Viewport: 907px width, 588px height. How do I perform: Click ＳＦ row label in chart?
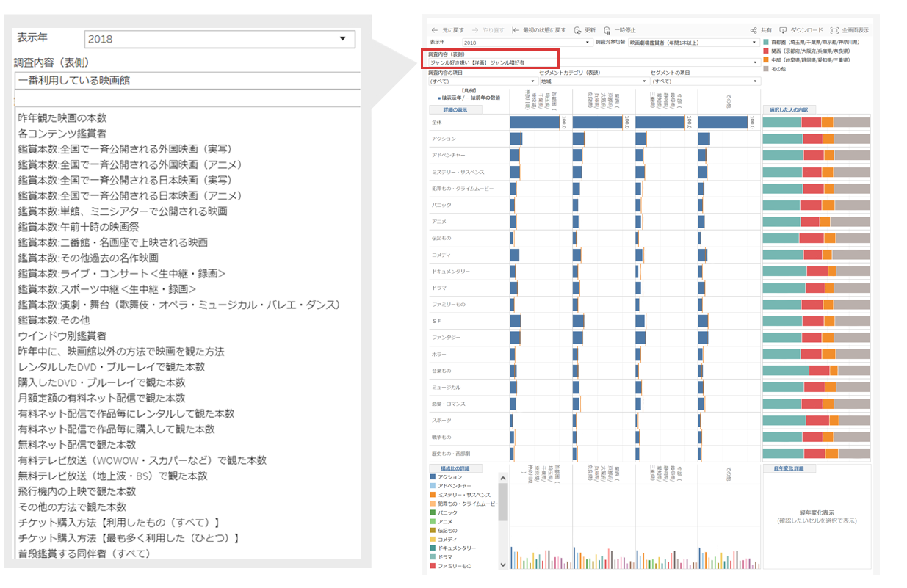[437, 321]
